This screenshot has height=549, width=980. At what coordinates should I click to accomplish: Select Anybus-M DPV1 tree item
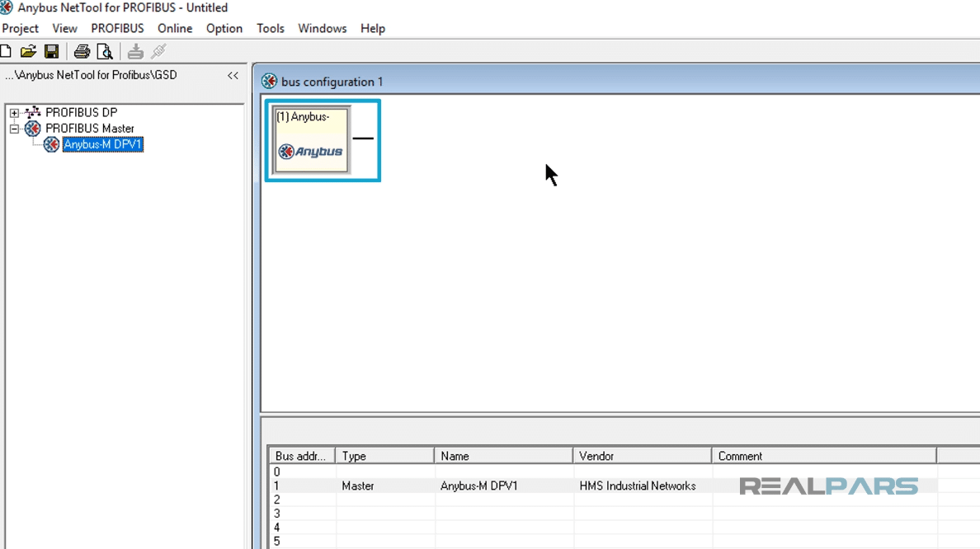point(102,145)
